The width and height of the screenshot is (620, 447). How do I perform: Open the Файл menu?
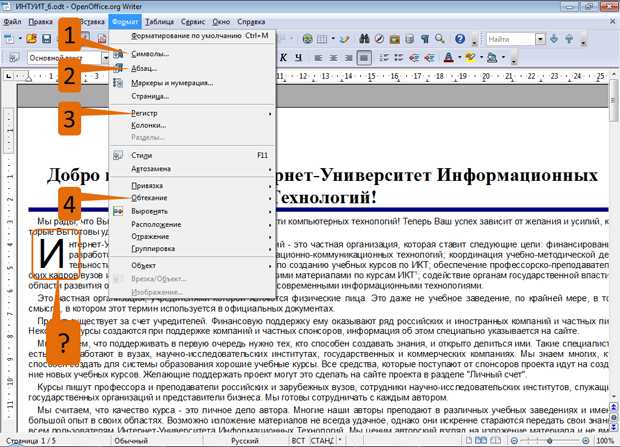coord(12,22)
